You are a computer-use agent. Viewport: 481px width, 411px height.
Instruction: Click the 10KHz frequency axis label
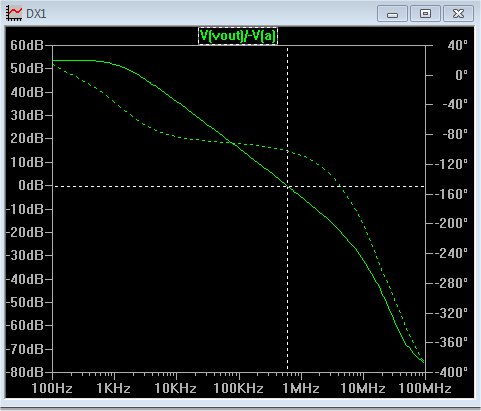[176, 388]
